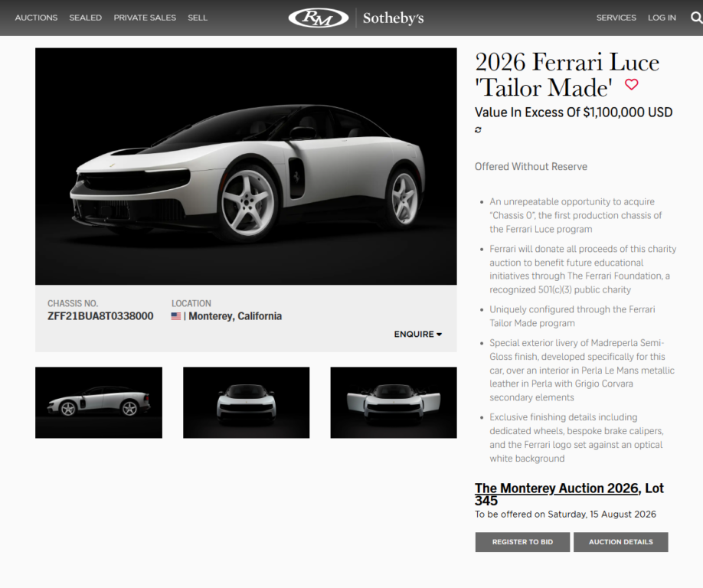Viewport: 703px width, 588px height.
Task: Click the CHASSIS NO. label
Action: pyautogui.click(x=73, y=303)
